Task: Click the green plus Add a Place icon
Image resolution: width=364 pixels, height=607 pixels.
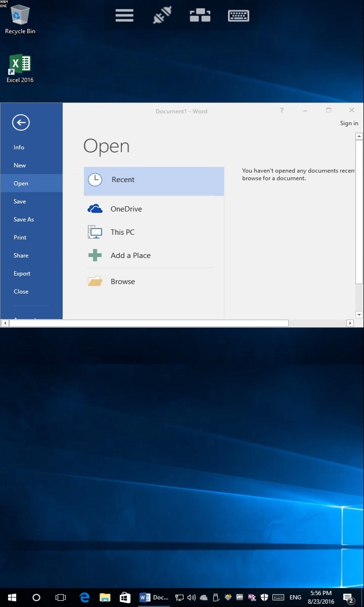Action: click(x=95, y=255)
